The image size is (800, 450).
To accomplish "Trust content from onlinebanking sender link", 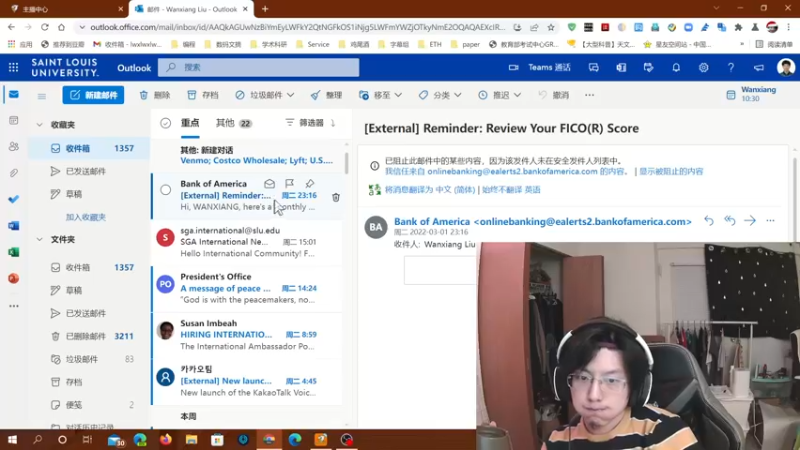I will (506, 171).
